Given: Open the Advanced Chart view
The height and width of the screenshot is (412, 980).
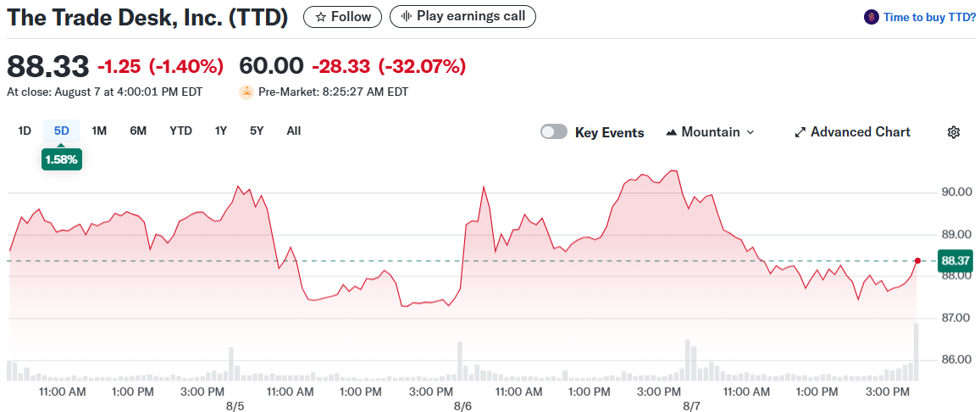Looking at the screenshot, I should (x=852, y=132).
